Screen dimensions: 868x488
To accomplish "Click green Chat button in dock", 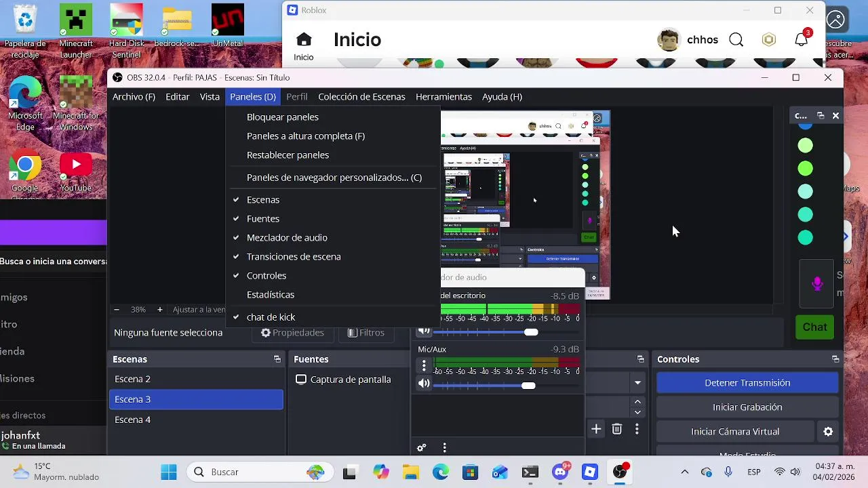I will (x=814, y=327).
